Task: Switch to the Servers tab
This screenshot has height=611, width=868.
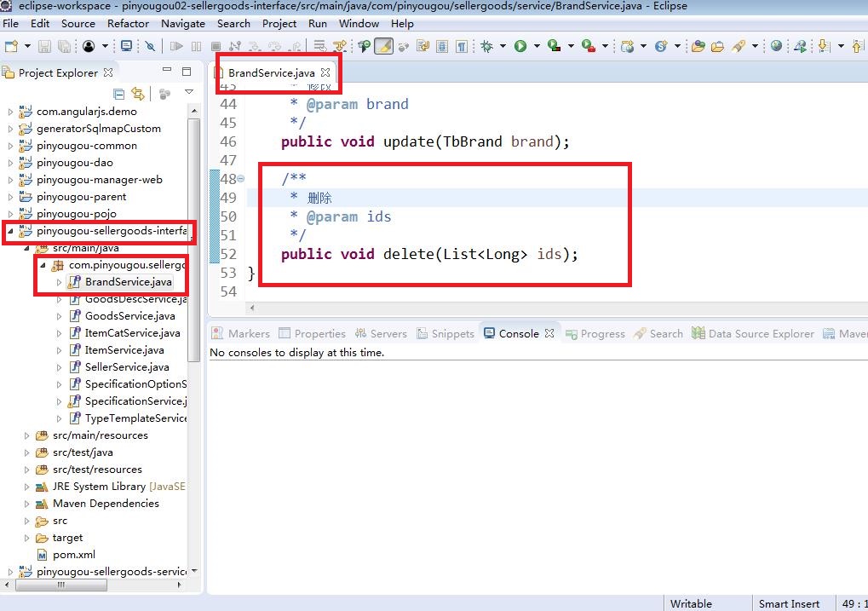Action: (x=381, y=333)
